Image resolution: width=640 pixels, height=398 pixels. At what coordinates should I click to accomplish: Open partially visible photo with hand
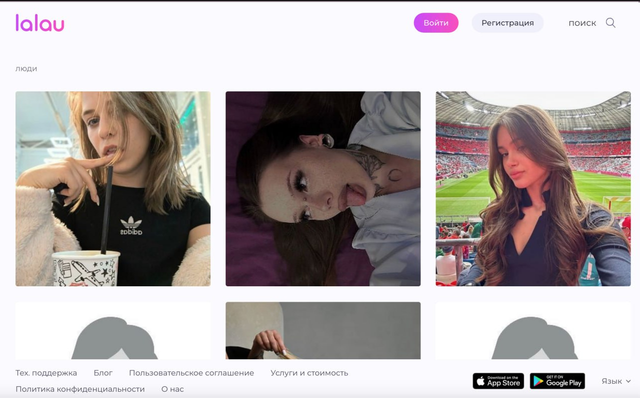coord(323,331)
